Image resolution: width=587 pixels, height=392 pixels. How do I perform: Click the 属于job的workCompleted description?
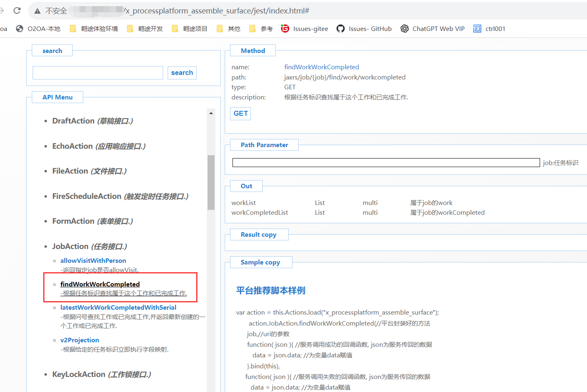(x=447, y=213)
